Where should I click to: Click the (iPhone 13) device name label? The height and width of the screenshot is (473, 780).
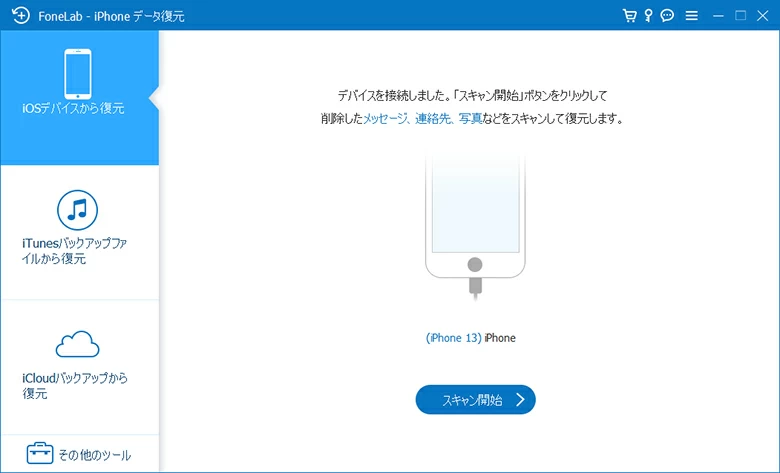[x=453, y=338]
